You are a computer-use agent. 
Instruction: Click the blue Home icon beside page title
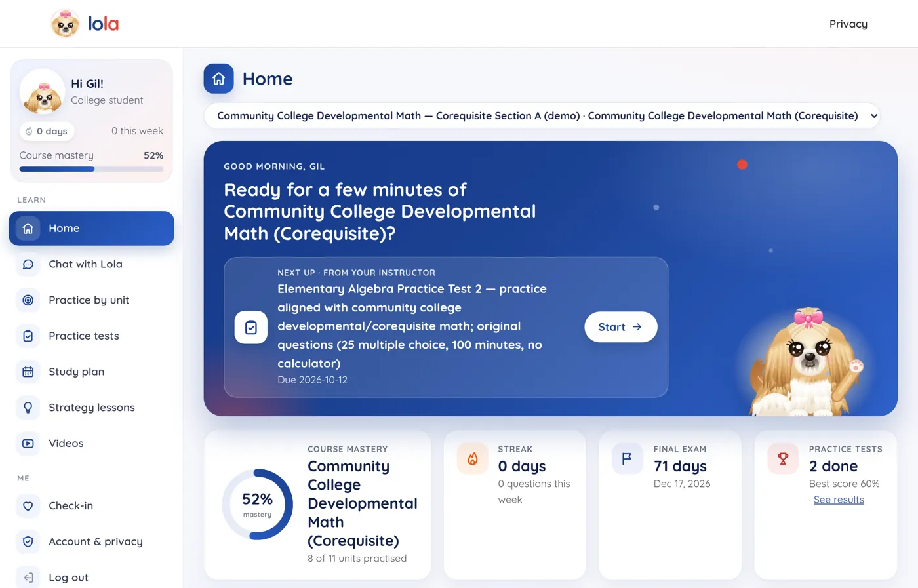point(218,79)
